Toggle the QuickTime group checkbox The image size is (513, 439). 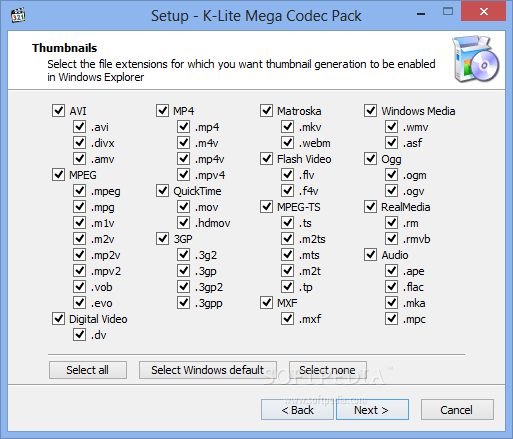pos(162,190)
